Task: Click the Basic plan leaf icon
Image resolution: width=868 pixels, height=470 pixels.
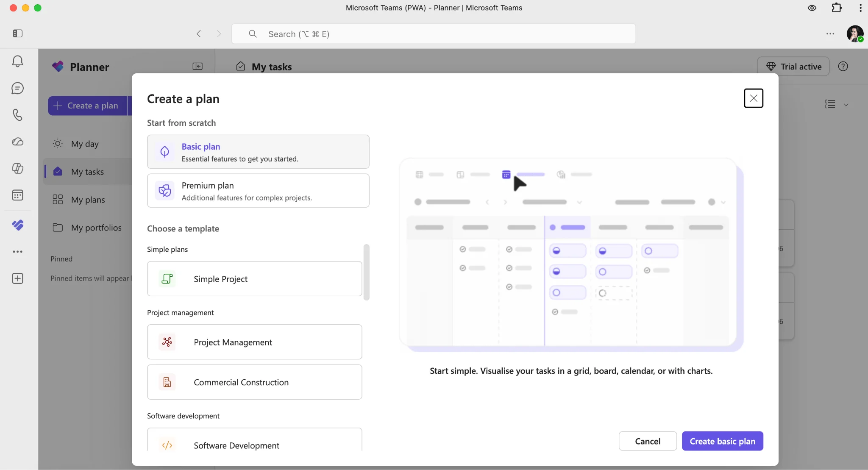Action: tap(165, 151)
